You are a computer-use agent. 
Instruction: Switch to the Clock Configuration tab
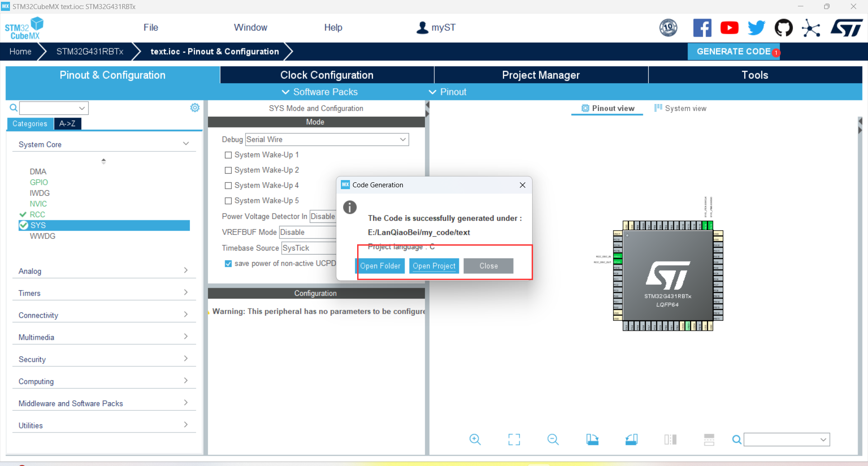[327, 75]
